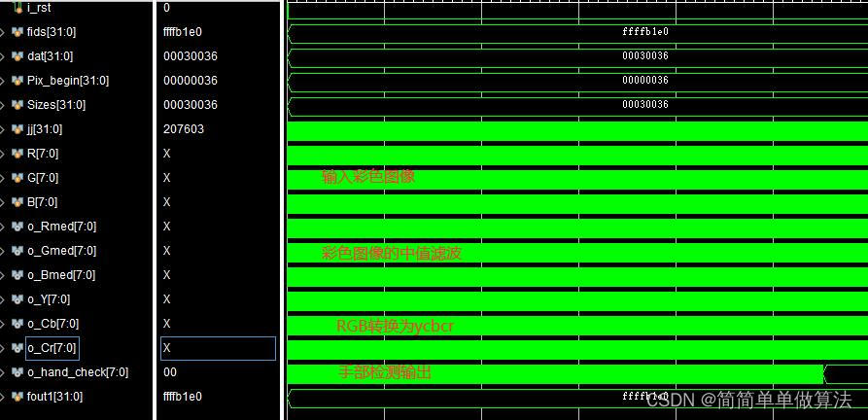Click the highlighted X value field of o_Cr
The width and height of the screenshot is (868, 420).
[x=218, y=349]
